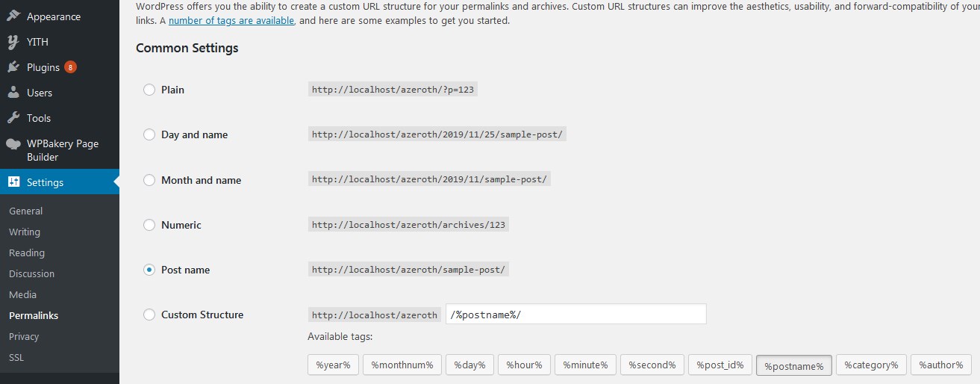
Task: Go to Writing settings submenu
Action: coord(25,232)
